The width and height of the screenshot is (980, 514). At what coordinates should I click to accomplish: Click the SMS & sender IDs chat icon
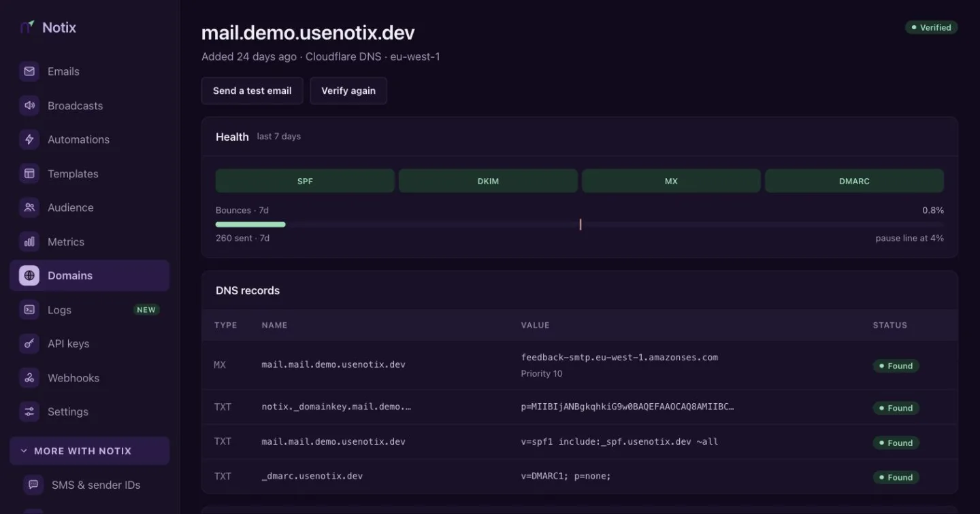point(33,485)
